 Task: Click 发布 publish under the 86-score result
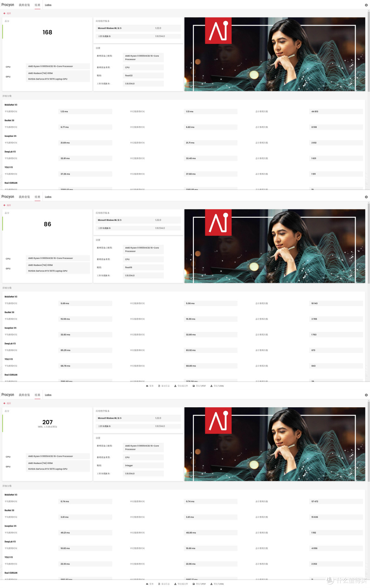[150, 386]
